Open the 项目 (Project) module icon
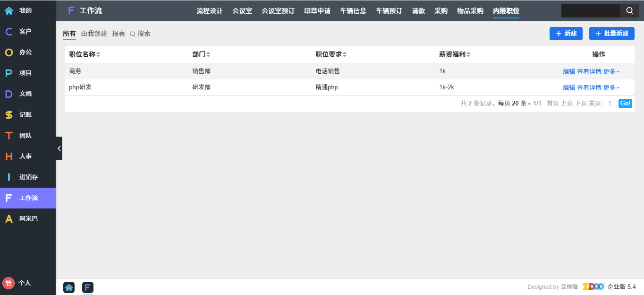This screenshot has height=295, width=644. coord(9,73)
